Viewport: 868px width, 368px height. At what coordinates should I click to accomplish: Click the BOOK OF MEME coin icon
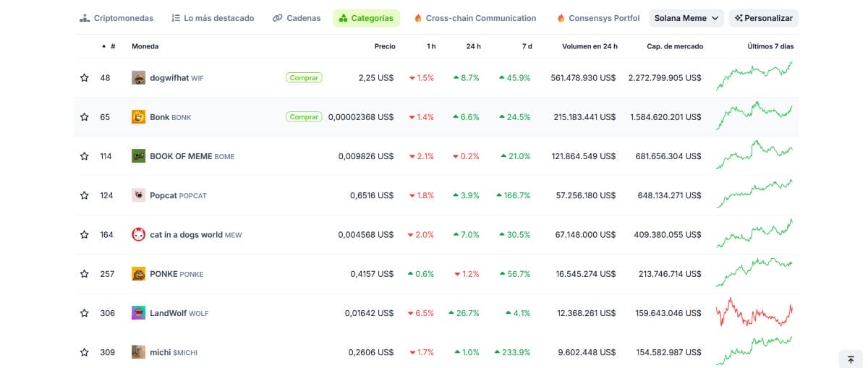pyautogui.click(x=138, y=156)
